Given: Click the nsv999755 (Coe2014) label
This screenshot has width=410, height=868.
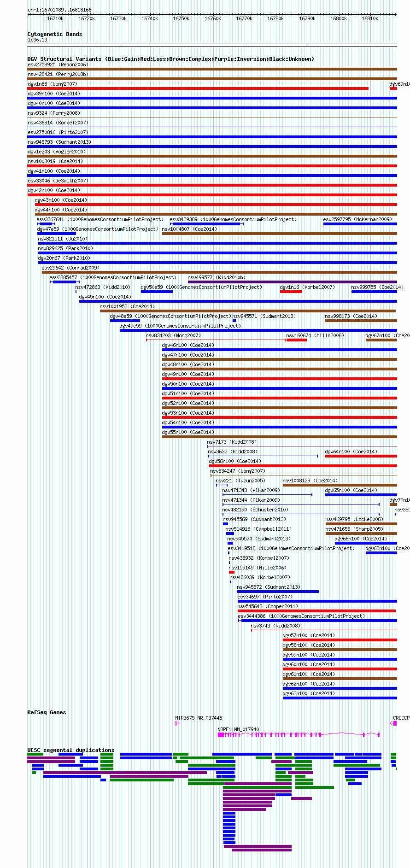Looking at the screenshot, I should pyautogui.click(x=377, y=287).
